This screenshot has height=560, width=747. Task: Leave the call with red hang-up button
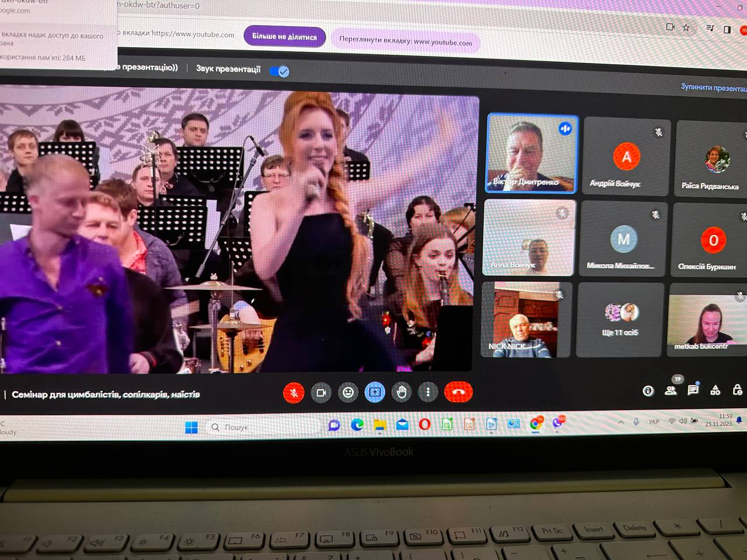point(458,392)
